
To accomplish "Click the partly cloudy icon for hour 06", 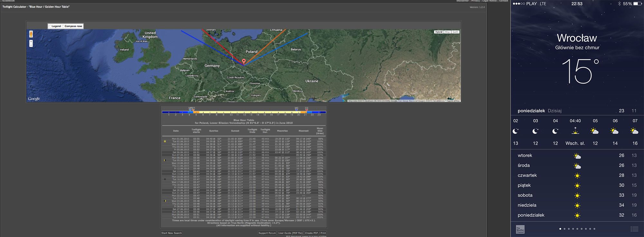I will tap(615, 131).
